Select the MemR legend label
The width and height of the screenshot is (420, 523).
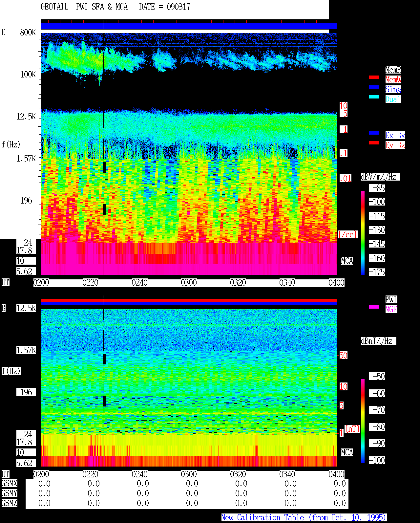click(x=393, y=70)
